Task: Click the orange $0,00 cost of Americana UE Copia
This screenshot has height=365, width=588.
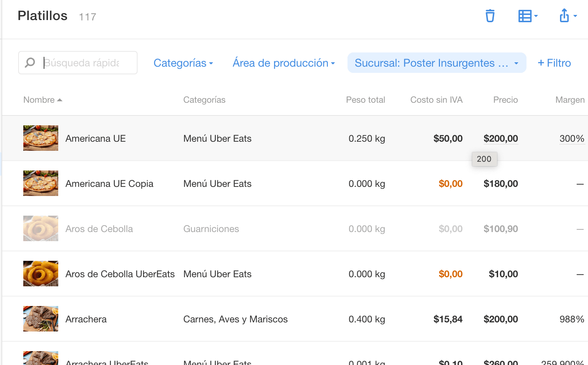Action: [450, 184]
